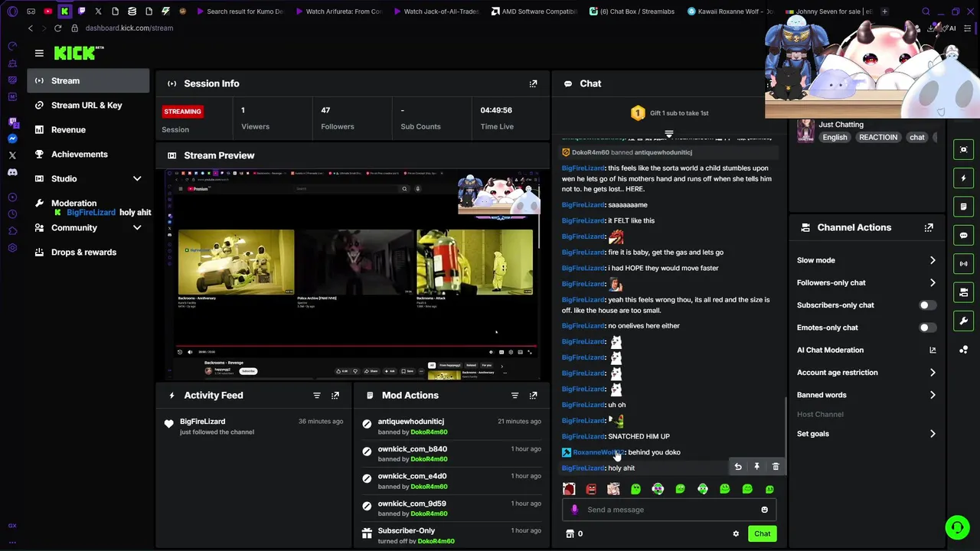Viewport: 980px width, 551px height.
Task: Open the Discord shortcut in browser sidebar
Action: (x=12, y=172)
